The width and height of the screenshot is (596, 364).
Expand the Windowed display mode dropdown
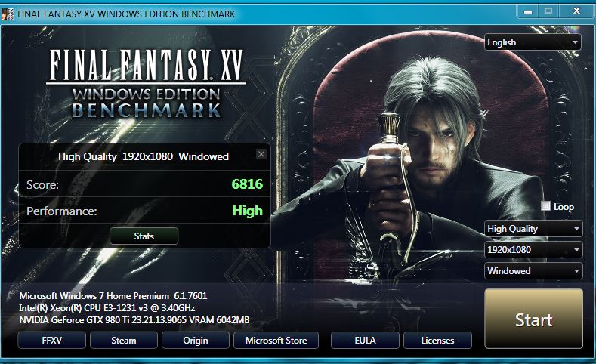[533, 271]
